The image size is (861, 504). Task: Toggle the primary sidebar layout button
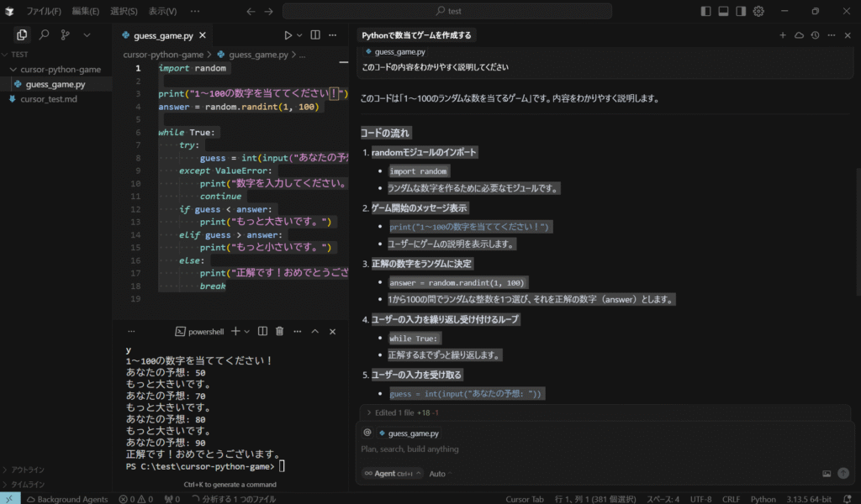tap(705, 11)
